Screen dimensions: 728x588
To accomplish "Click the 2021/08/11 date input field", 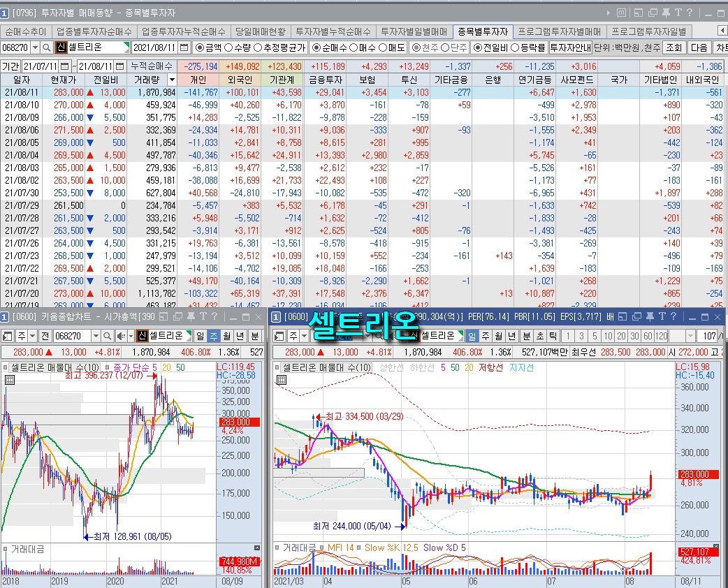I will 155,47.
